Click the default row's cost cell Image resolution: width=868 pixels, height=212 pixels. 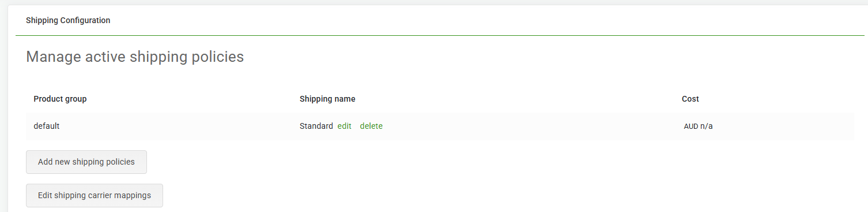pyautogui.click(x=699, y=127)
